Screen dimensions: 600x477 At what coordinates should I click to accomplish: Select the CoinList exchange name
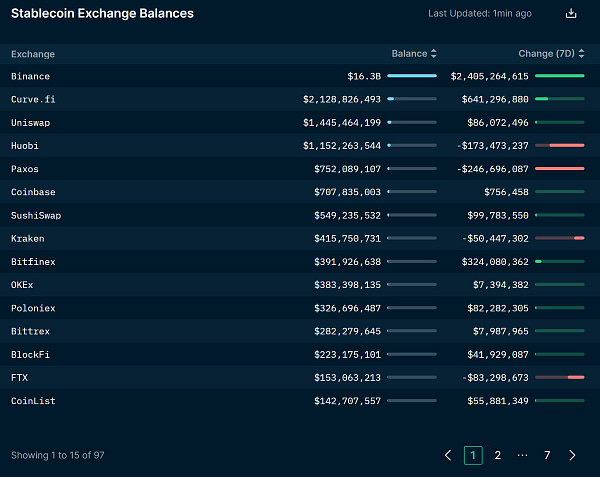[33, 401]
